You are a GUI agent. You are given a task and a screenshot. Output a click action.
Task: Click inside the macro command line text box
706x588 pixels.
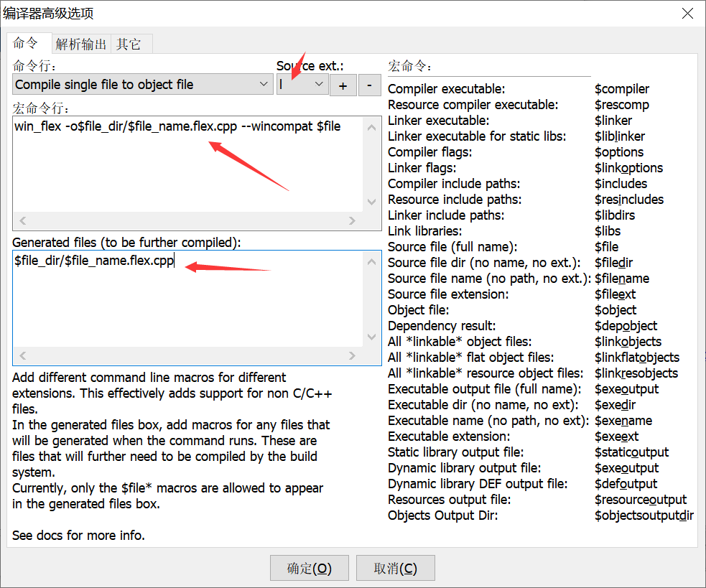tap(187, 164)
